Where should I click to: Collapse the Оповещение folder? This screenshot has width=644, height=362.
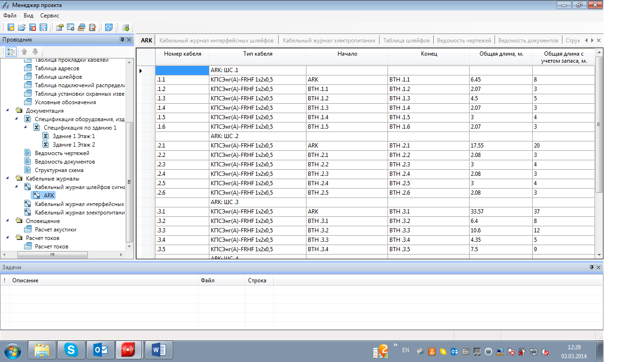coord(8,221)
